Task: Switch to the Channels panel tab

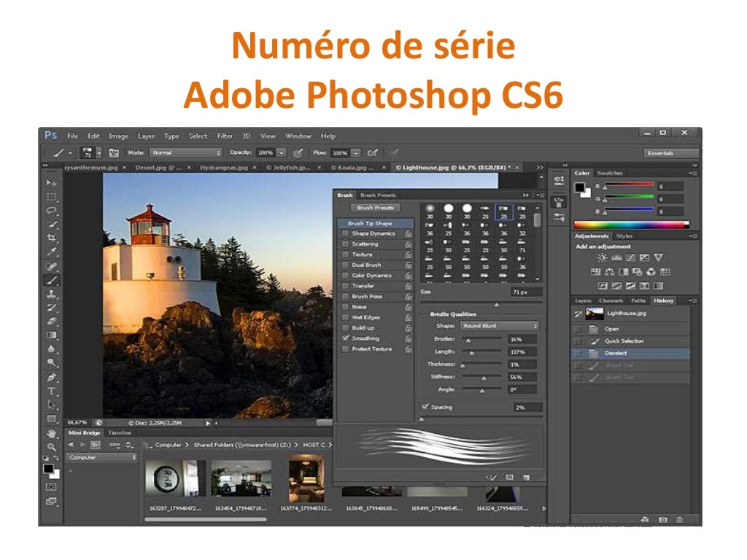Action: [611, 301]
